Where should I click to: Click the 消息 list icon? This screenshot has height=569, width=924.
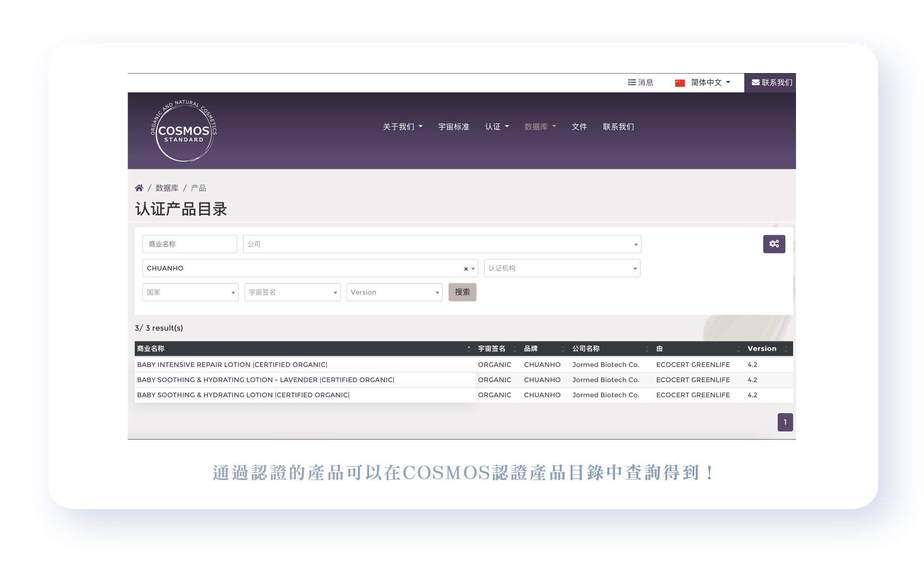click(x=631, y=83)
